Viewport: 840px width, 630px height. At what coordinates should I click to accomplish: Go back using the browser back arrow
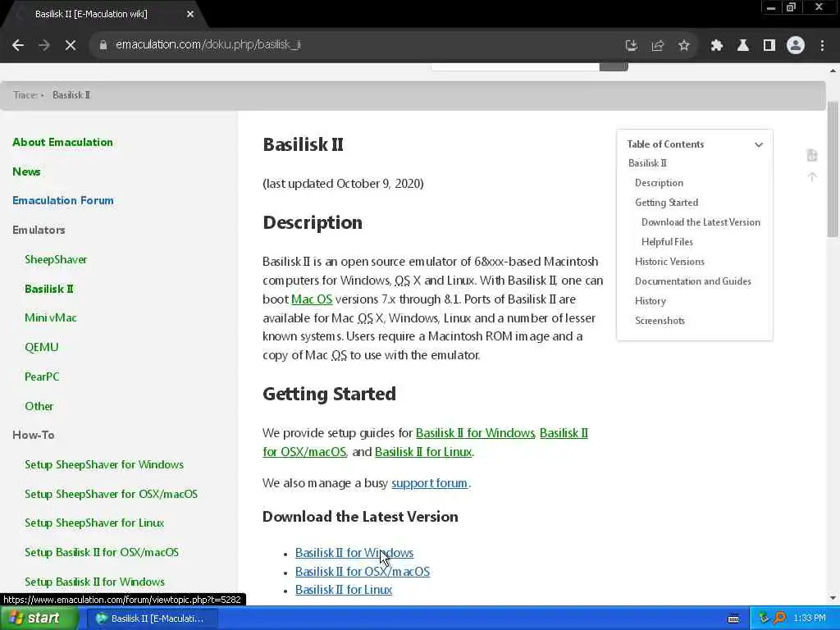(x=18, y=45)
